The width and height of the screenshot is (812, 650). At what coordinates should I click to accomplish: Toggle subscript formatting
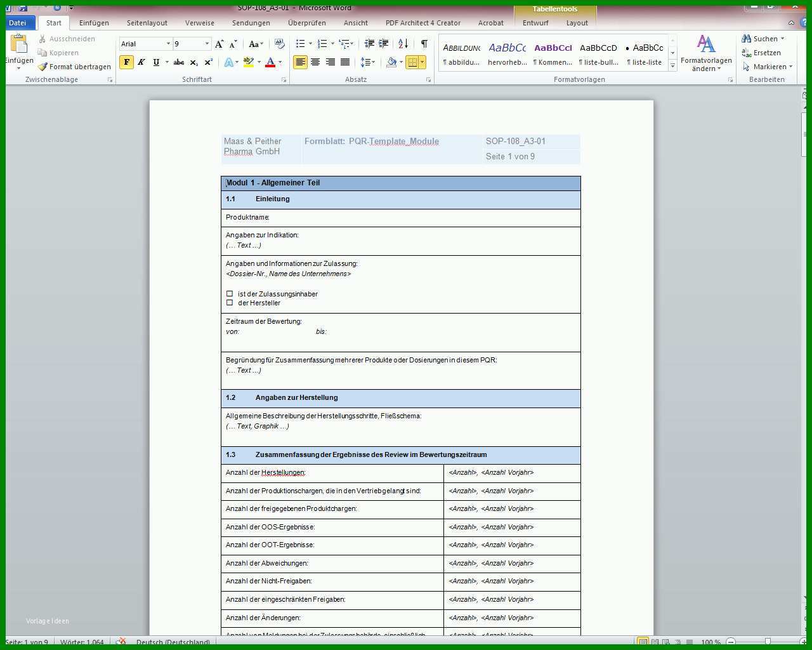[x=194, y=62]
